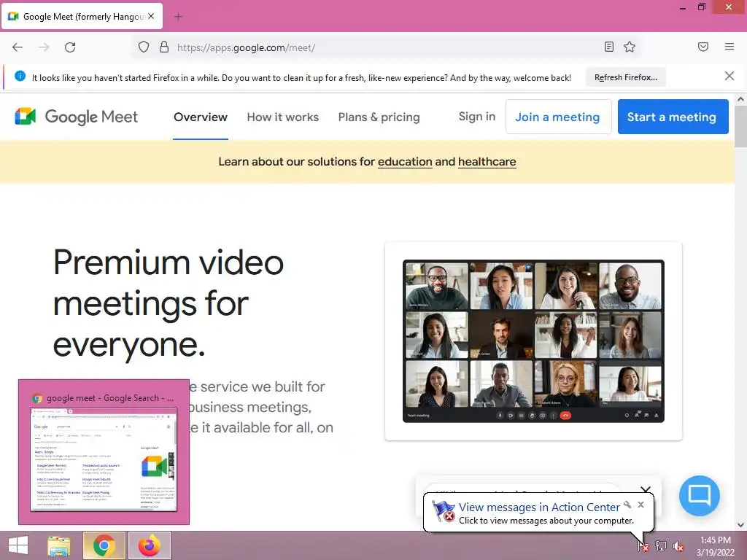Open File Explorer from the taskbar
This screenshot has width=747, height=560.
[x=59, y=545]
